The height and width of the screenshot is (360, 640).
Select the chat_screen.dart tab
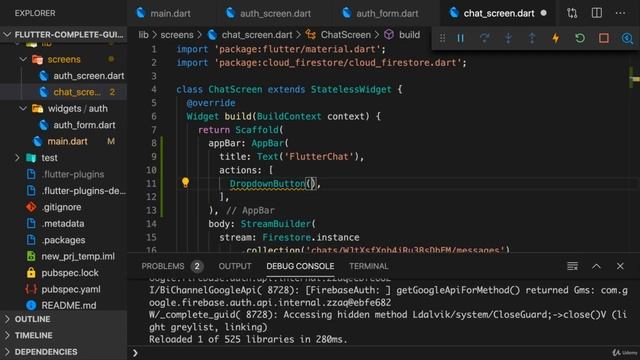click(498, 13)
